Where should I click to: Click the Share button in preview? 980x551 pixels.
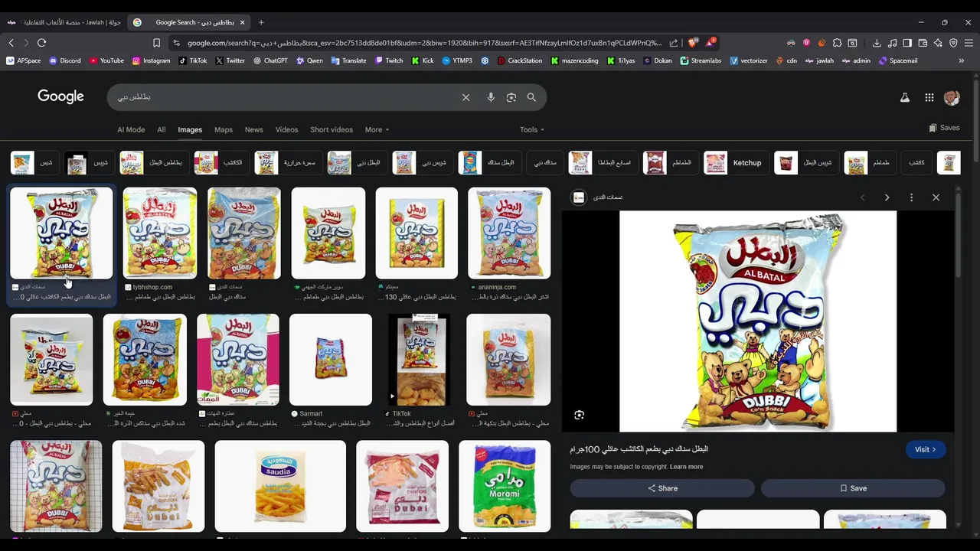pyautogui.click(x=662, y=488)
